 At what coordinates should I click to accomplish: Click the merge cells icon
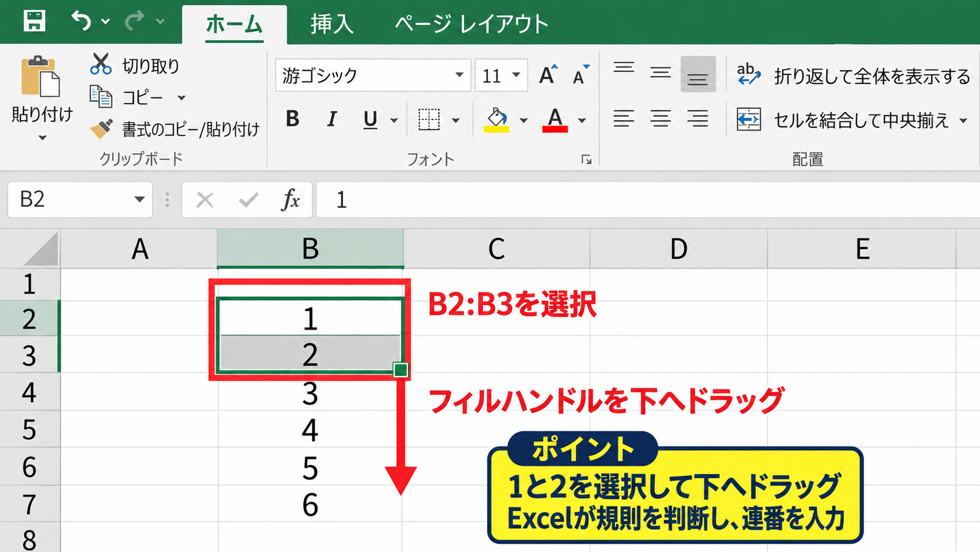748,120
